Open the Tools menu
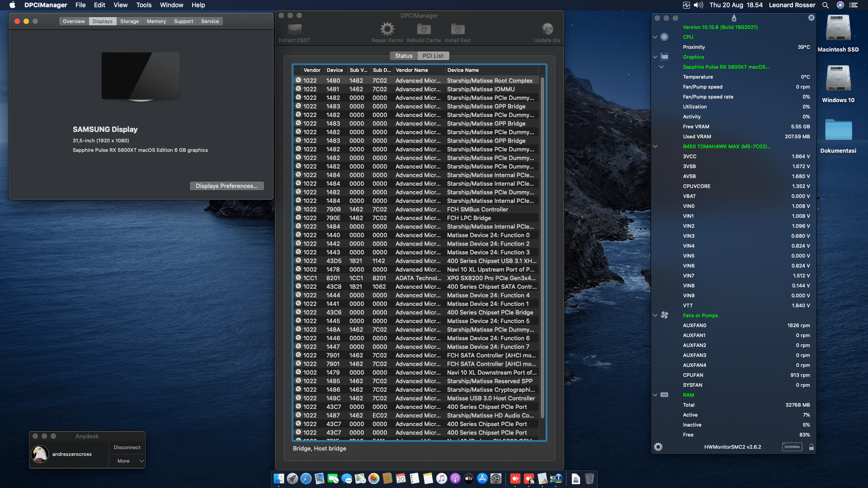This screenshot has height=488, width=868. [x=144, y=5]
